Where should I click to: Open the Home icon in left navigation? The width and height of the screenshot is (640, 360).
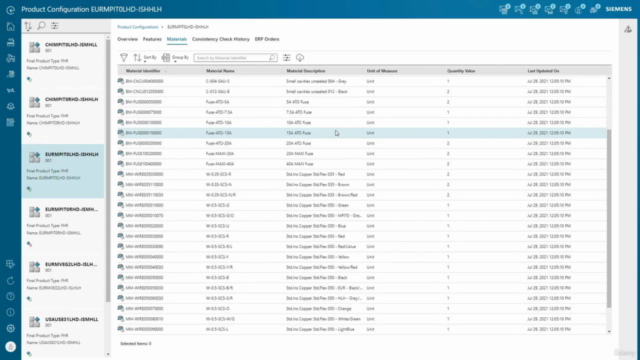(11, 27)
